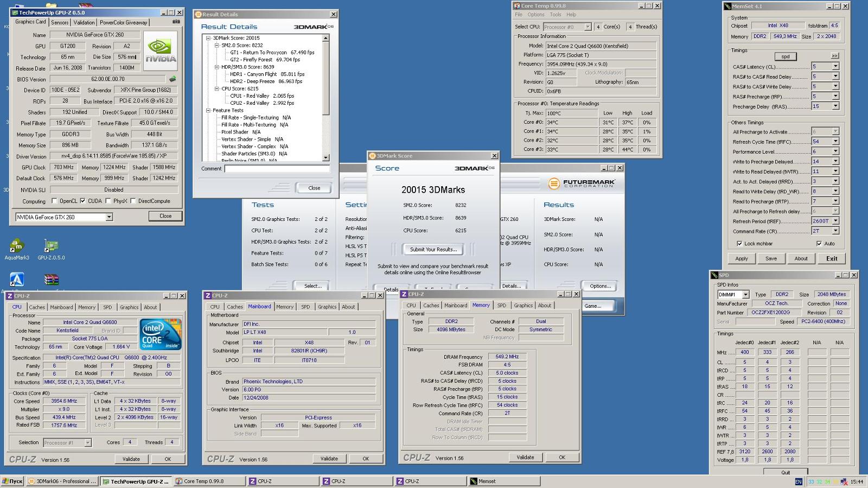The image size is (868, 488).
Task: Click the Intel Core 2 Quad logo in CPU-Z
Action: (x=161, y=334)
